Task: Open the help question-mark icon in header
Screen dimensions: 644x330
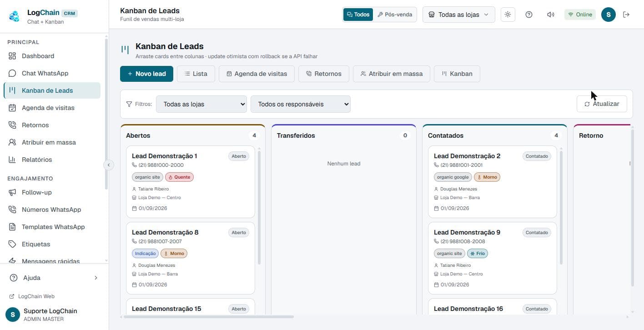Action: pyautogui.click(x=528, y=15)
